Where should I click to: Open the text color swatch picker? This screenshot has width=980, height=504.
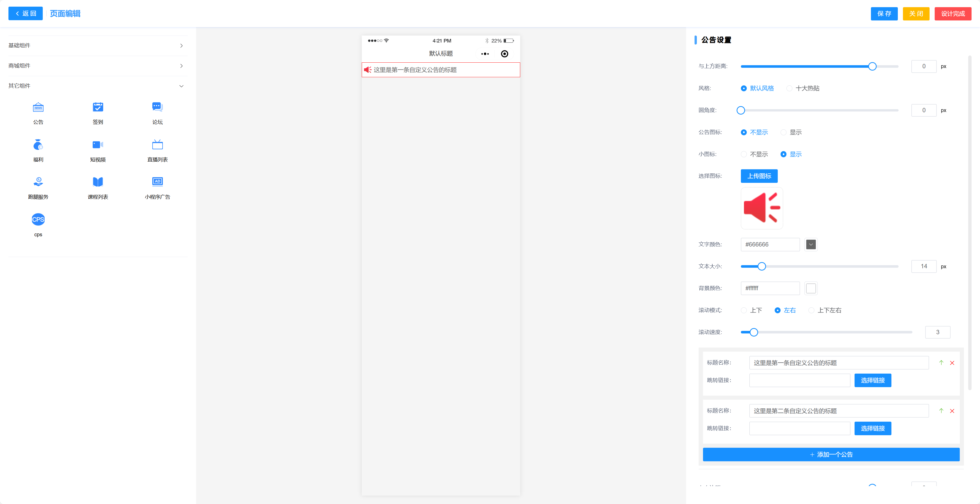(811, 244)
